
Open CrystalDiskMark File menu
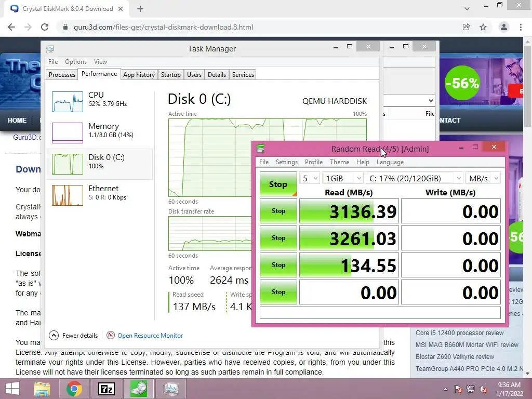[264, 162]
